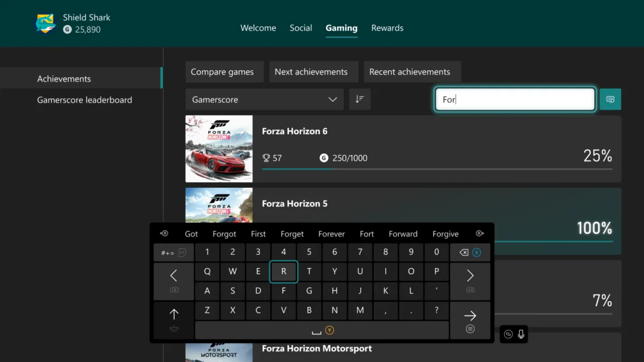Select the Gaming tab
The height and width of the screenshot is (362, 644).
(x=341, y=28)
